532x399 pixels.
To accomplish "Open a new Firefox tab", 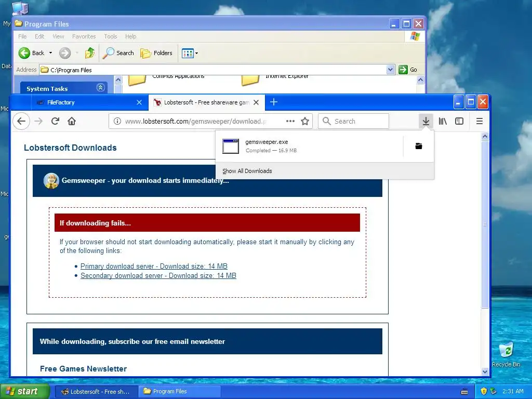I will 274,102.
